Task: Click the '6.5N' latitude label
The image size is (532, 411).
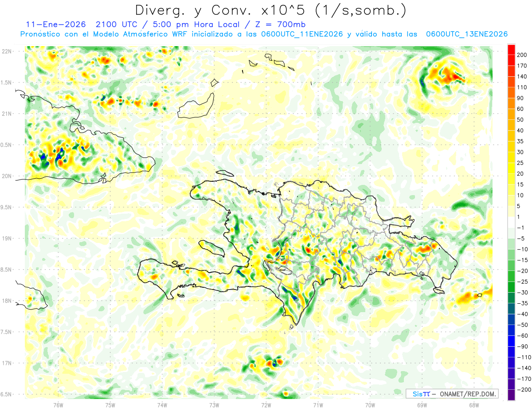Action: 7,394
